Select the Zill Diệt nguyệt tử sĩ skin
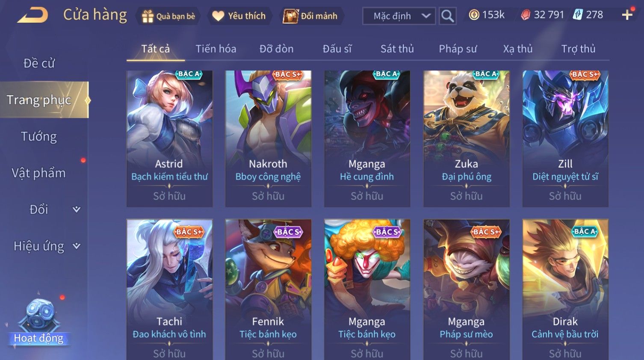This screenshot has width=644, height=360. coord(565,139)
